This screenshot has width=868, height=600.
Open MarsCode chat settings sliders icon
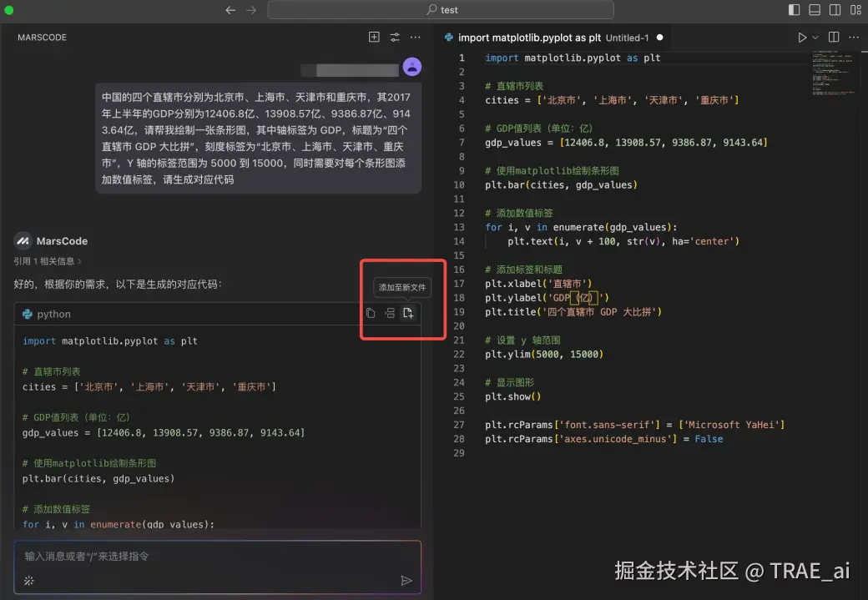click(395, 37)
